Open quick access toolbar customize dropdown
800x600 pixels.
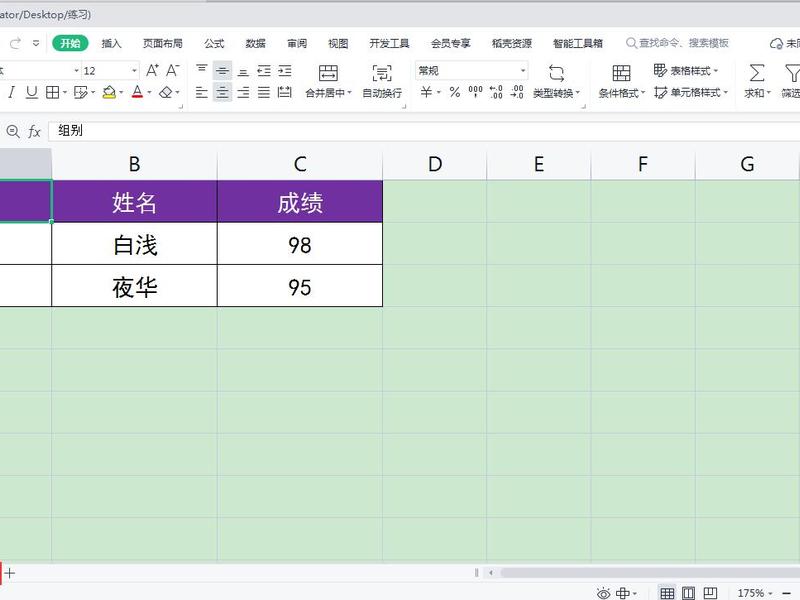(x=36, y=43)
